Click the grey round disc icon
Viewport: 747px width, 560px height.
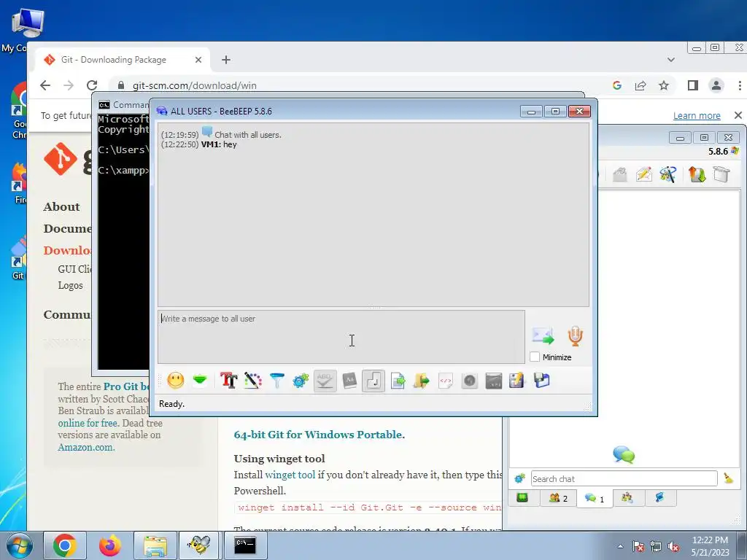(x=470, y=381)
